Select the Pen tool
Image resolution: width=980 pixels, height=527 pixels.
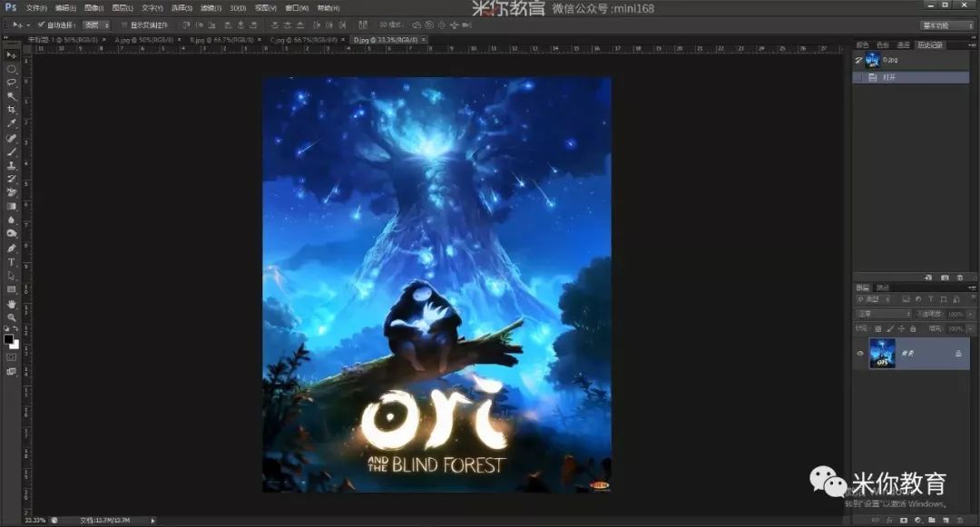pyautogui.click(x=11, y=249)
